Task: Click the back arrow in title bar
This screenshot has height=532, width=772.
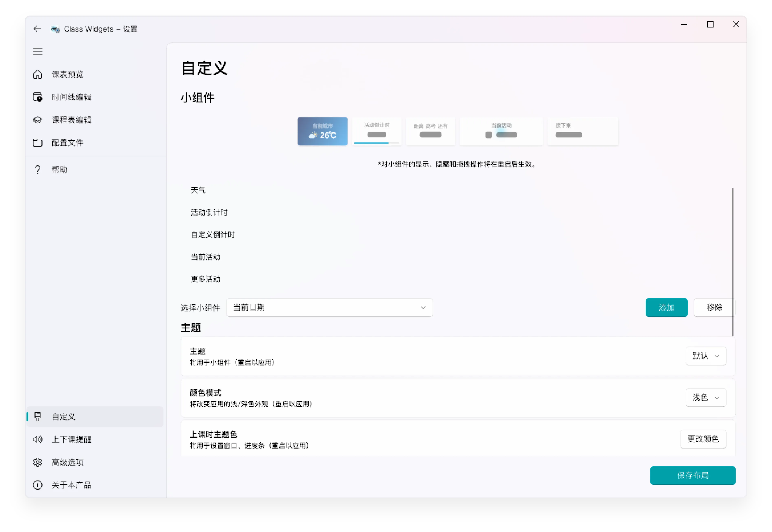Action: click(37, 29)
